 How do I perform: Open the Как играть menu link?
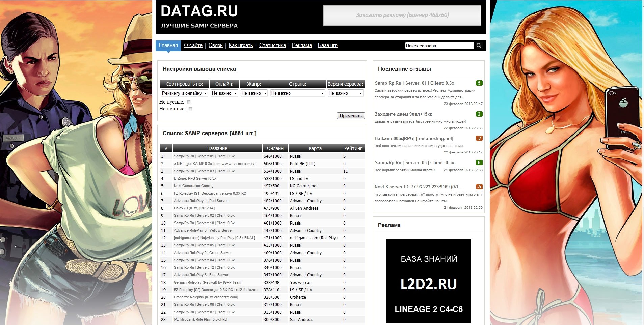(x=241, y=45)
